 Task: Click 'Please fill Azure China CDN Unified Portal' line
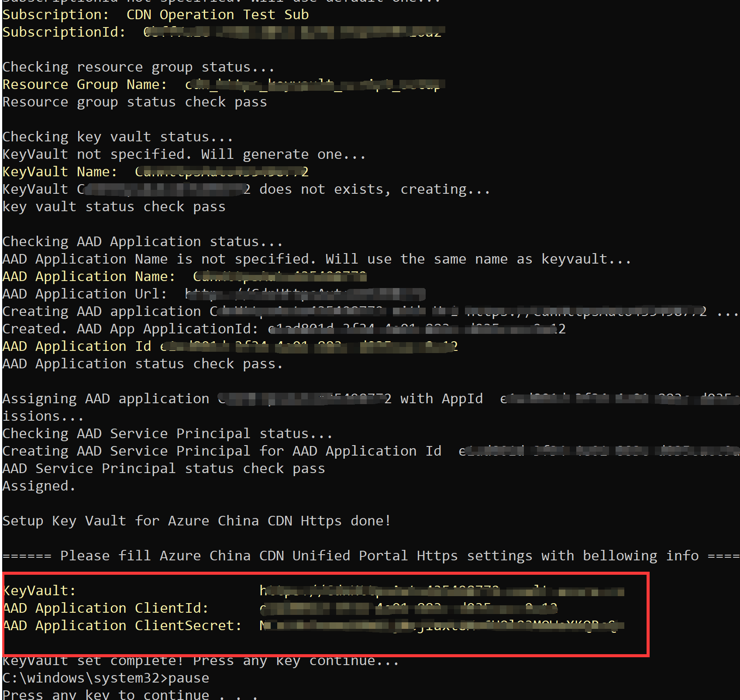click(x=371, y=556)
